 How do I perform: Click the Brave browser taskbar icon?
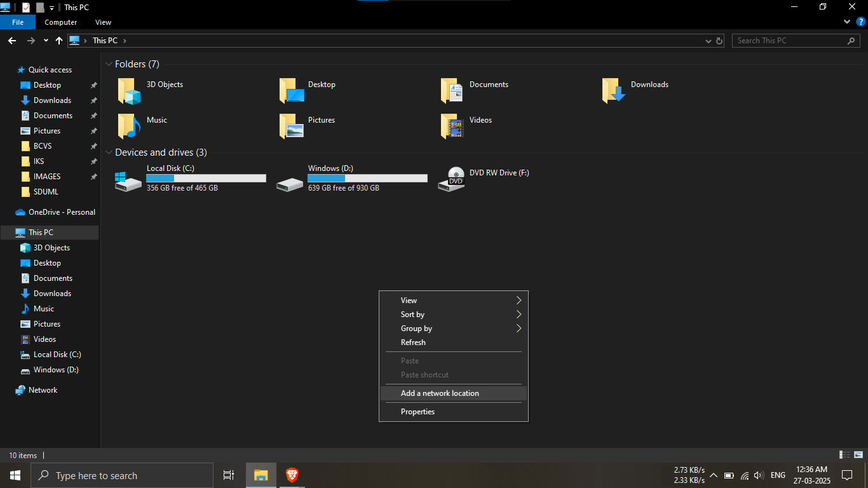[292, 475]
